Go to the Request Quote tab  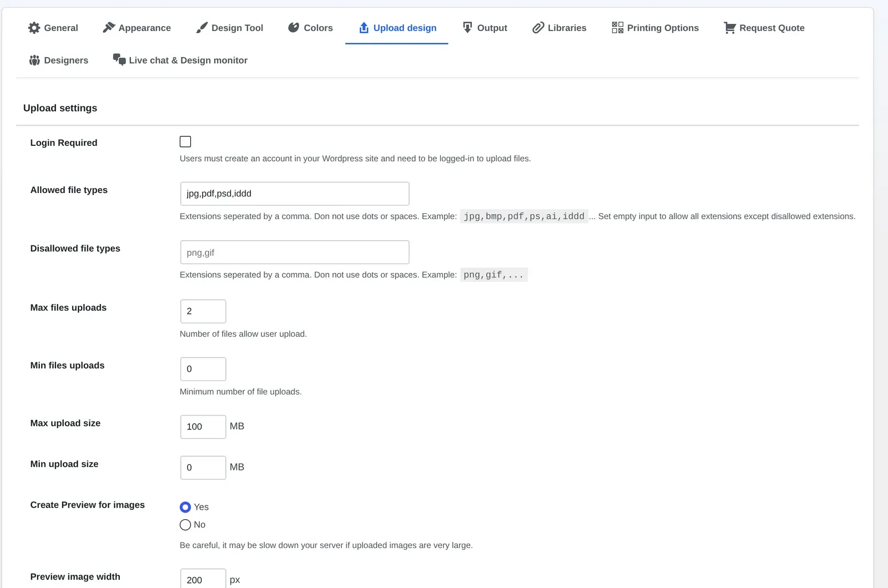pos(764,28)
